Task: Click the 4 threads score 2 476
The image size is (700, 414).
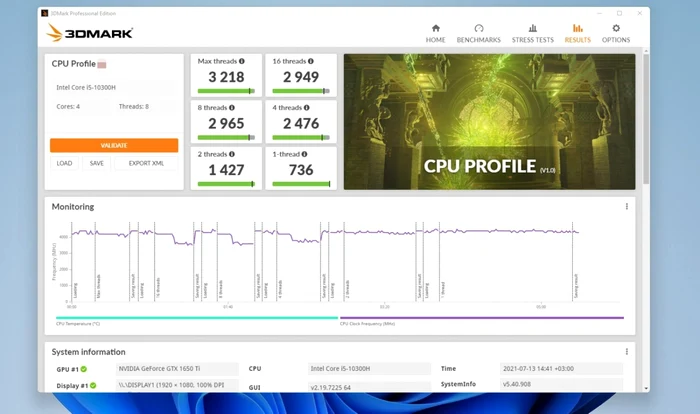Action: pos(301,123)
